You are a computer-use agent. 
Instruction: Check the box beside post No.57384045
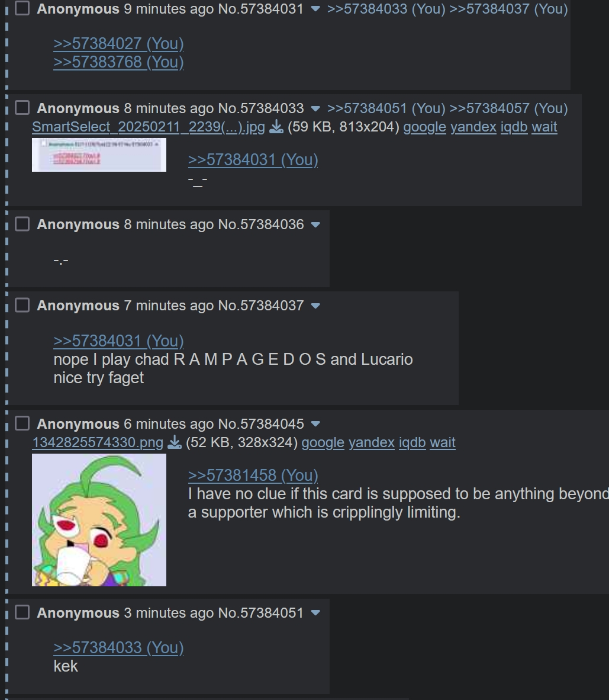[x=22, y=423]
